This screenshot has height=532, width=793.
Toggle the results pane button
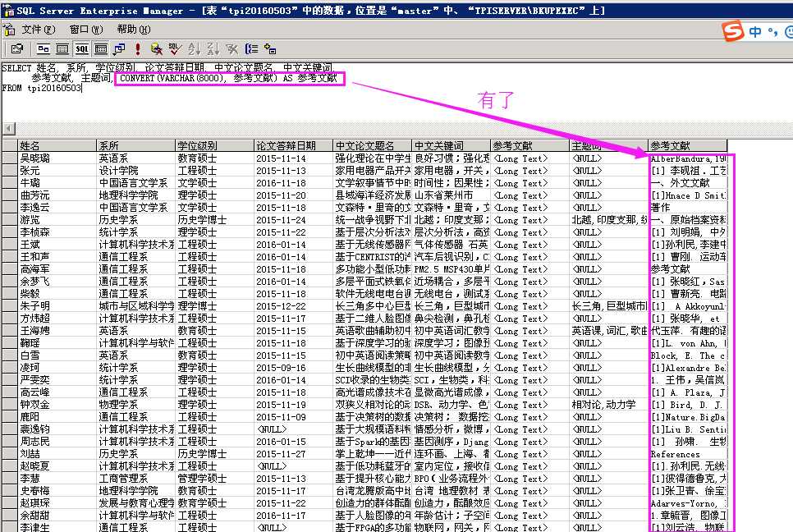101,49
